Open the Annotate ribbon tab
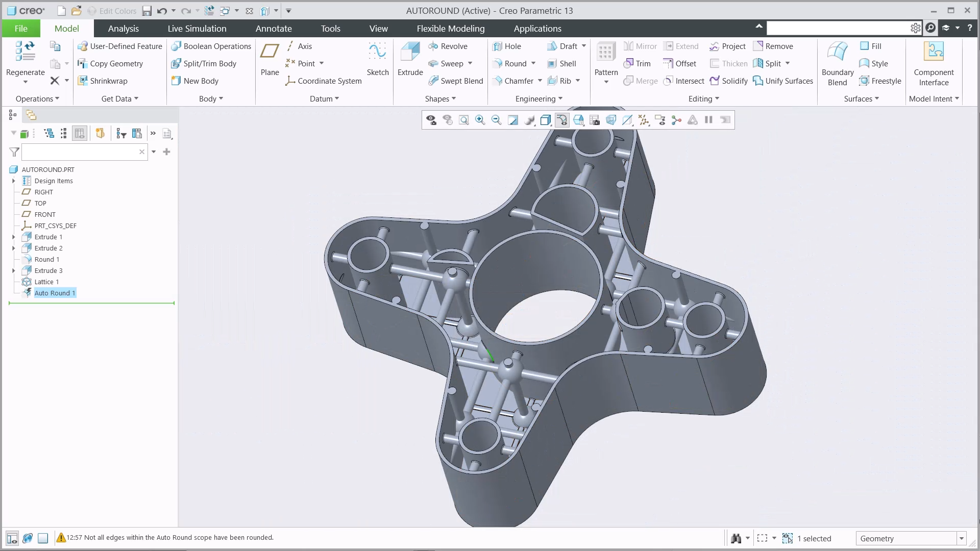 pyautogui.click(x=274, y=29)
